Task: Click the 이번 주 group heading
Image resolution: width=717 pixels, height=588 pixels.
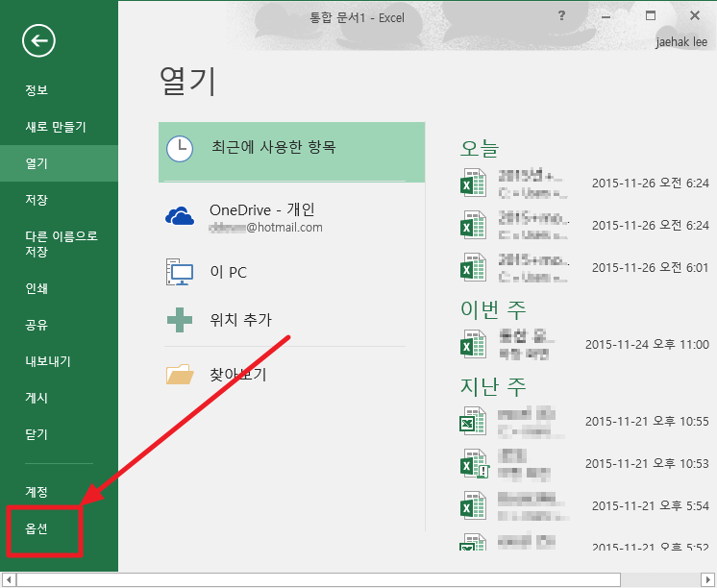Action: point(493,309)
